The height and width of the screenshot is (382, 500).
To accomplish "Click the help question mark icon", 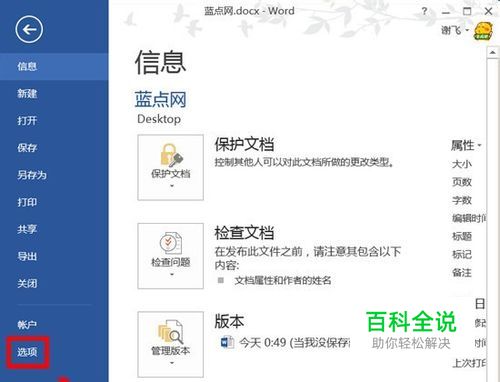I will (424, 11).
